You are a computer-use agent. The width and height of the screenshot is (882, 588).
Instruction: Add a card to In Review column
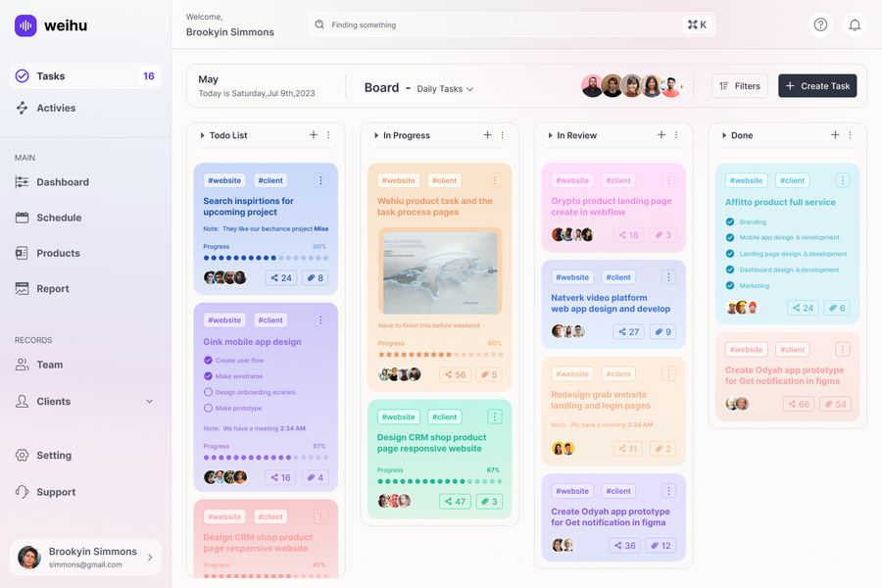click(x=661, y=135)
